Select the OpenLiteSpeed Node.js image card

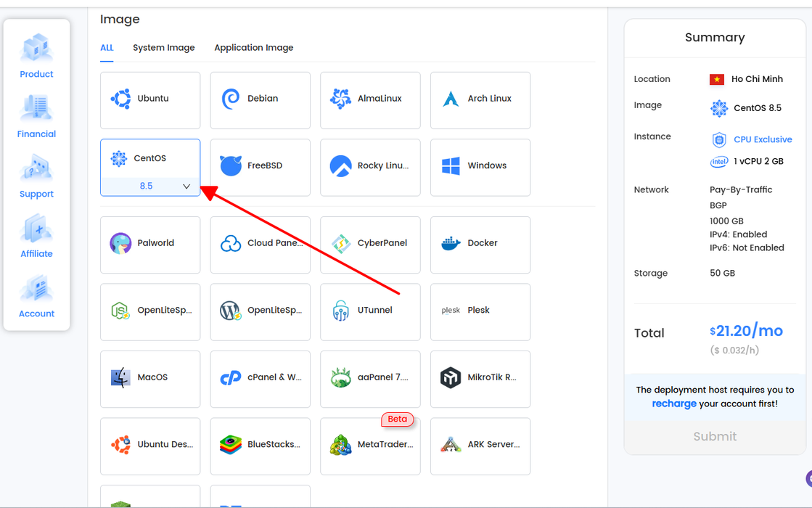150,312
